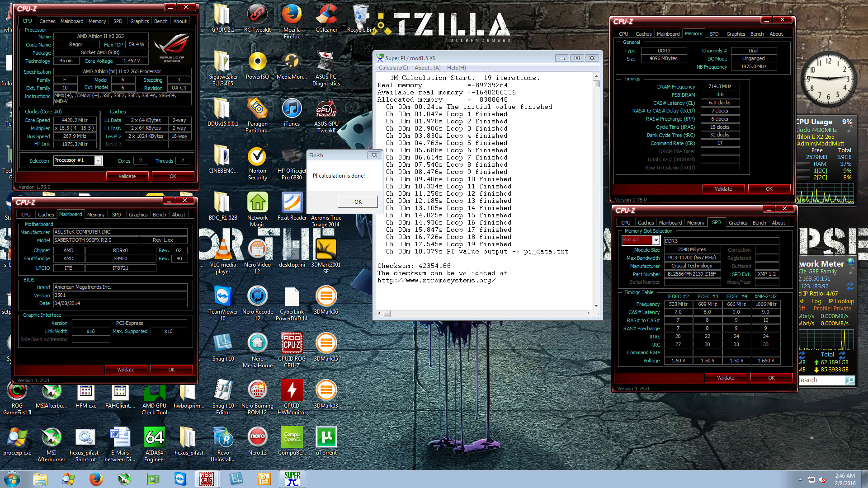Click Validate in Memory CPU-Z window

coord(723,189)
